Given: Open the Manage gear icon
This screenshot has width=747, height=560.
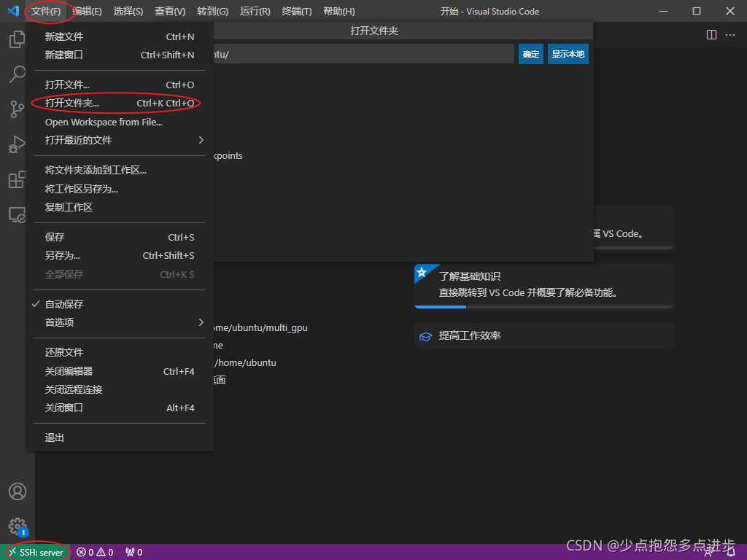Looking at the screenshot, I should pos(18,526).
